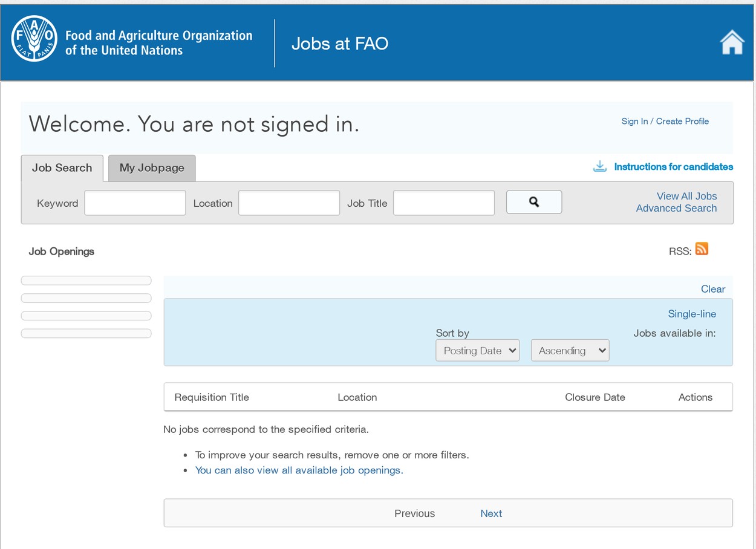This screenshot has height=549, width=756.
Task: Open the orange RSS feed icon
Action: (702, 249)
